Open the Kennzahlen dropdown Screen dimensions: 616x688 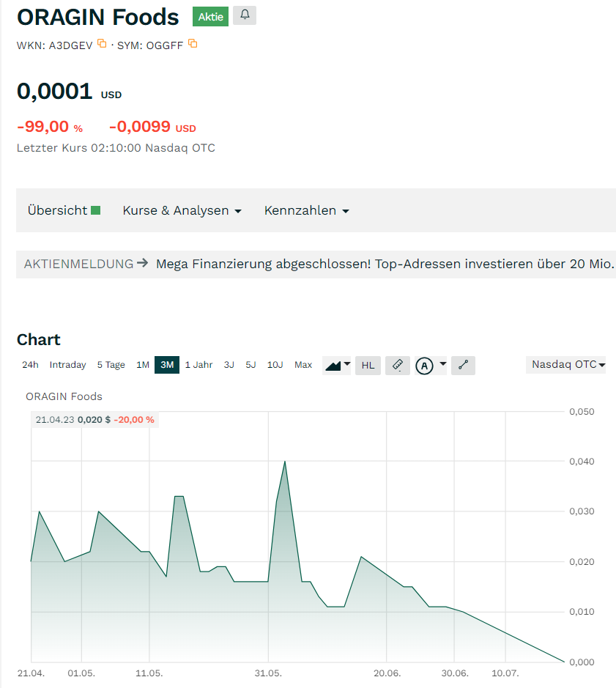306,210
